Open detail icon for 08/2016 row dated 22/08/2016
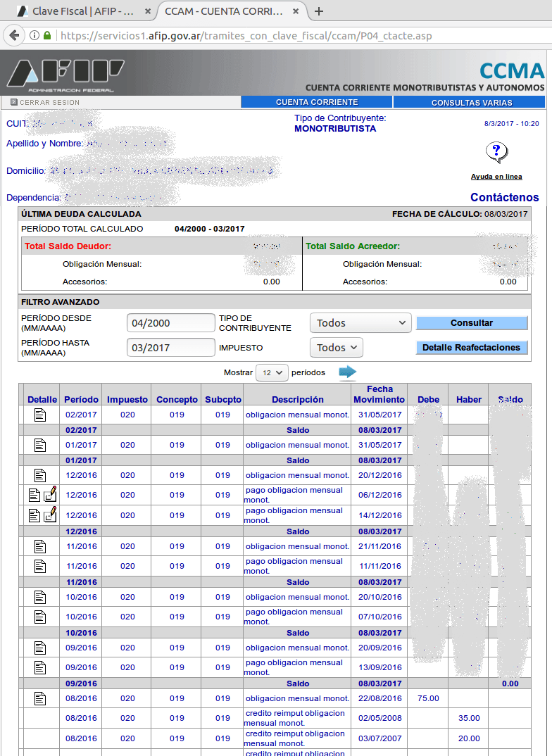Screen dimensions: 552x756 coord(40,698)
